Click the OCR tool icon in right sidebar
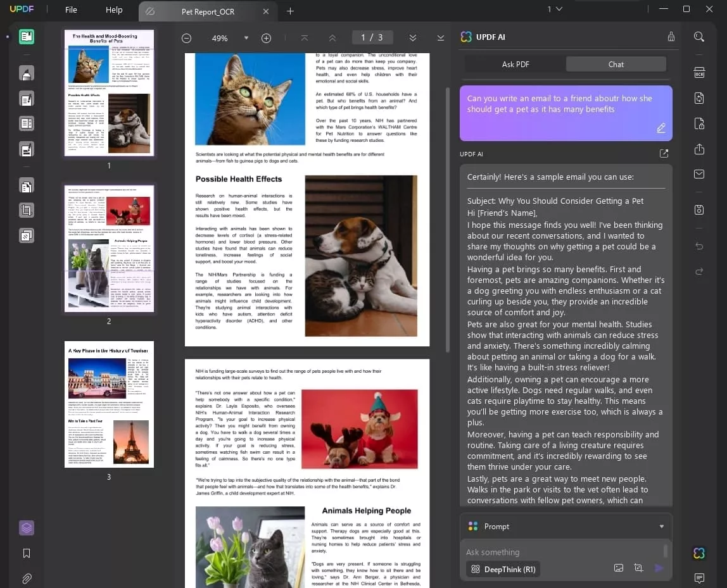The image size is (727, 588). [x=699, y=73]
